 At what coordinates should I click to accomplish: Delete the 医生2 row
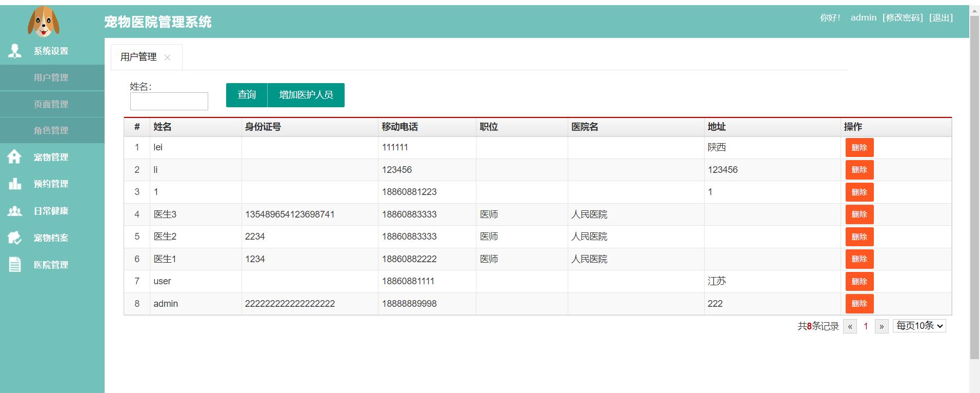coord(859,237)
